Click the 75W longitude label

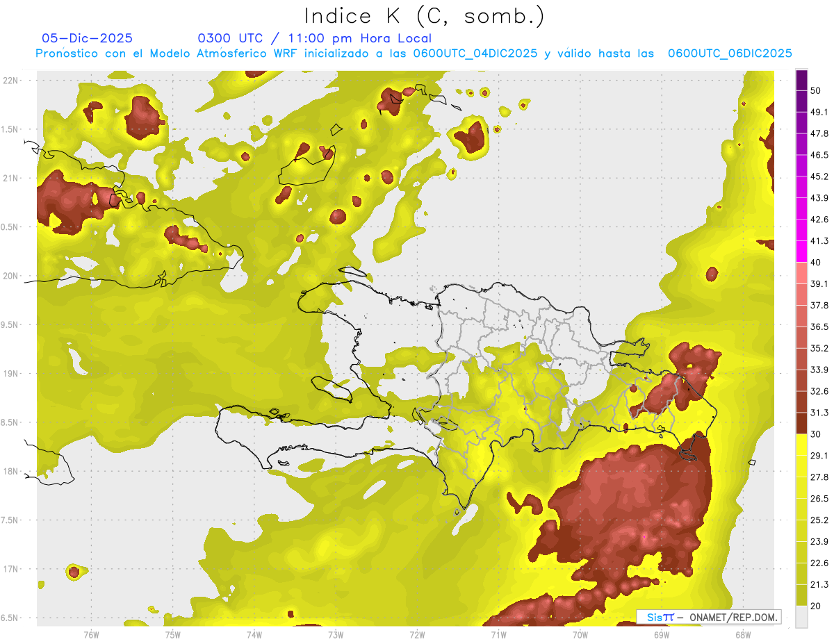(172, 634)
